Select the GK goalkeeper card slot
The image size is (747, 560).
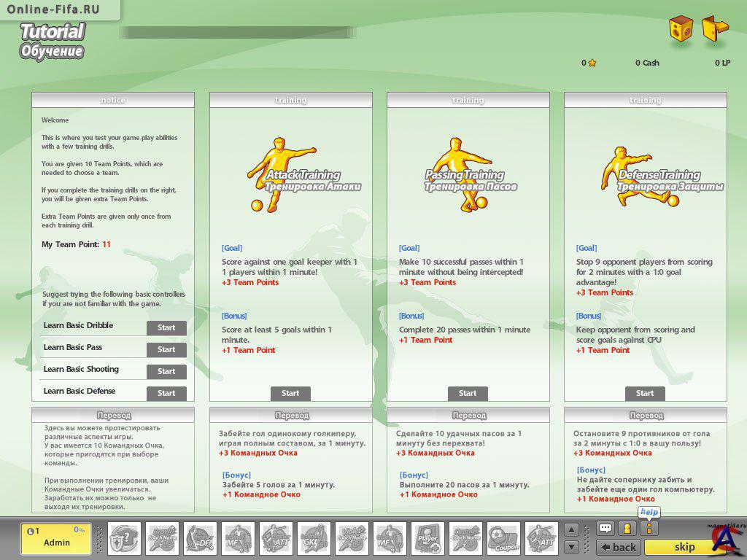313,538
